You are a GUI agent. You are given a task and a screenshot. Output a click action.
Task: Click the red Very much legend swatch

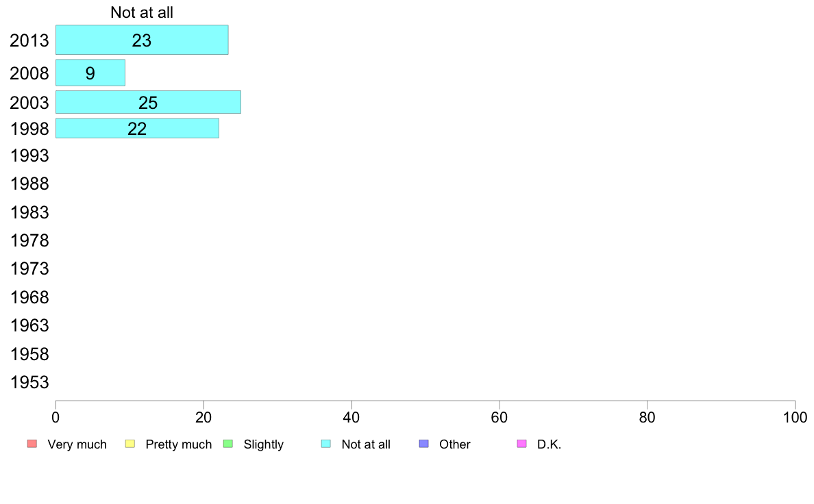tap(32, 444)
